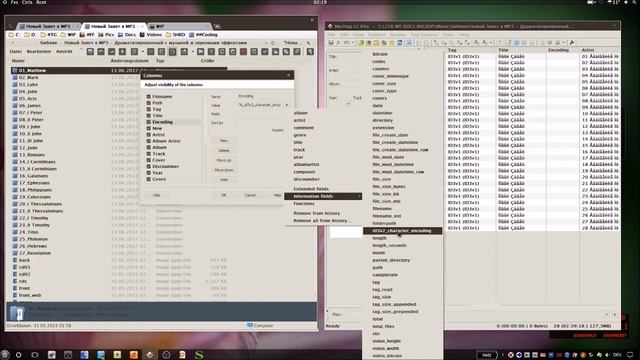Open the Datei menu in file manager
Viewport: 640px width, 360px height.
[16, 52]
